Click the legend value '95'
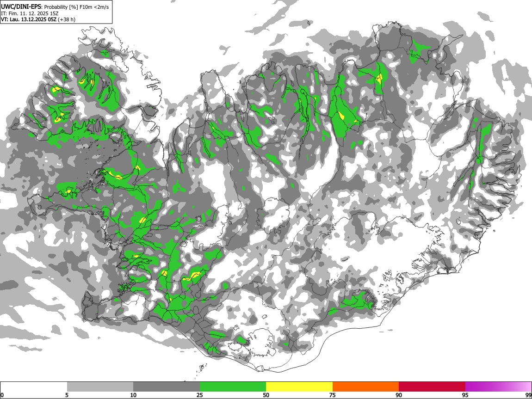The height and width of the screenshot is (399, 532). (x=465, y=395)
